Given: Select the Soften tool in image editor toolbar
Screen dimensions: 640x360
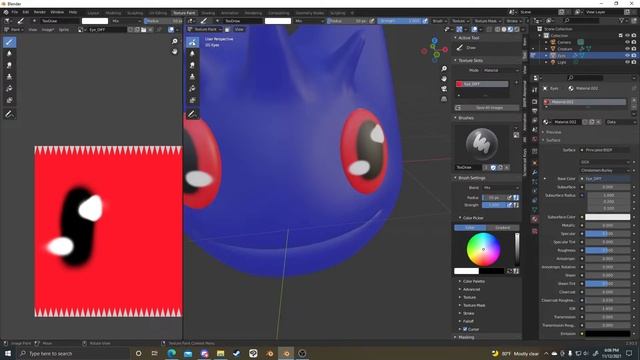Looking at the screenshot, I should point(9,53).
